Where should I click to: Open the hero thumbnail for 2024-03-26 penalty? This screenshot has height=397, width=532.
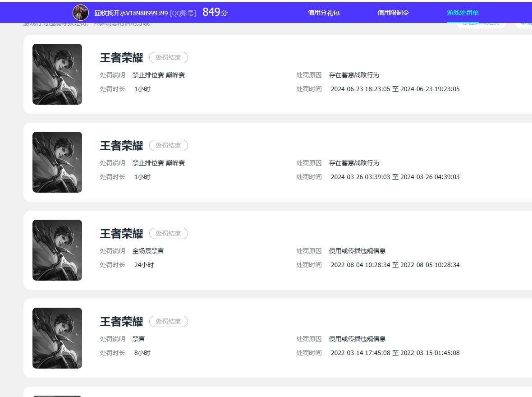[57, 162]
